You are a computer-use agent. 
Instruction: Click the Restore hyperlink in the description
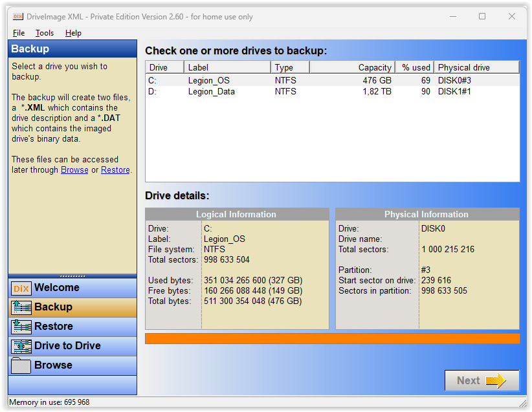115,169
